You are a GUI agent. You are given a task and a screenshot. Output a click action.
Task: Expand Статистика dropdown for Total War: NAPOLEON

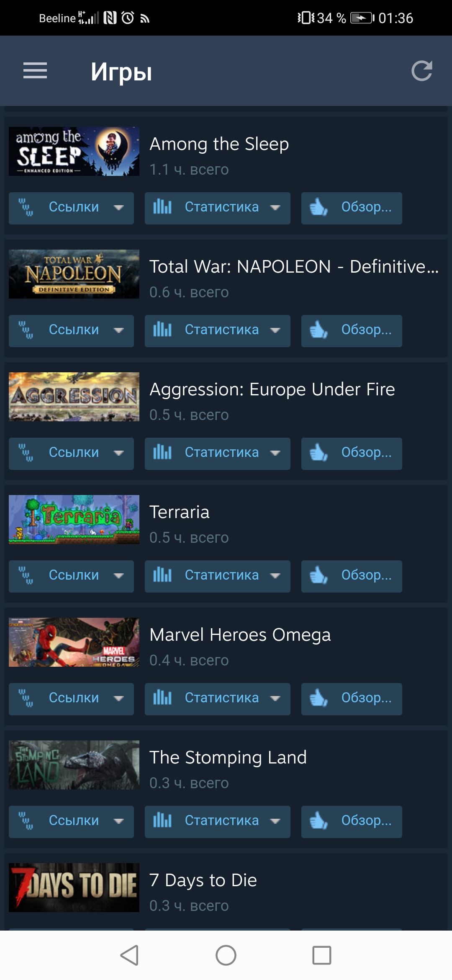point(275,330)
